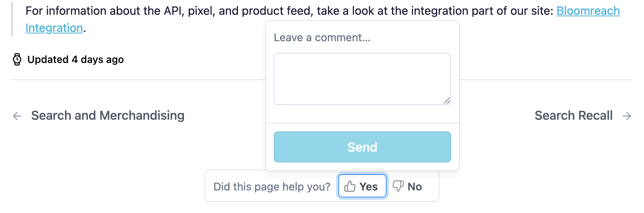The height and width of the screenshot is (213, 644).
Task: Click the Did this page help you text
Action: click(x=271, y=187)
